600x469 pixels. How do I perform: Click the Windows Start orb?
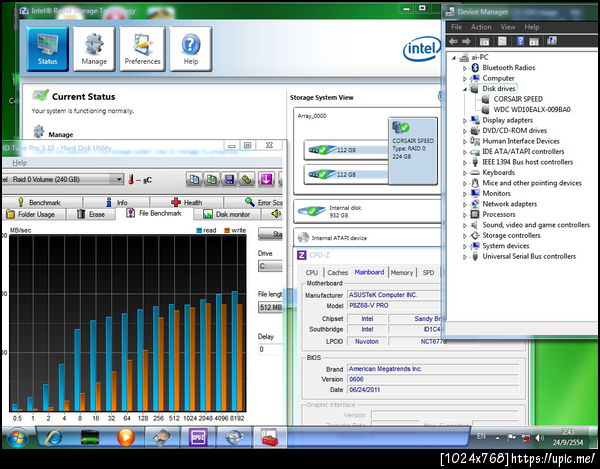(17, 437)
